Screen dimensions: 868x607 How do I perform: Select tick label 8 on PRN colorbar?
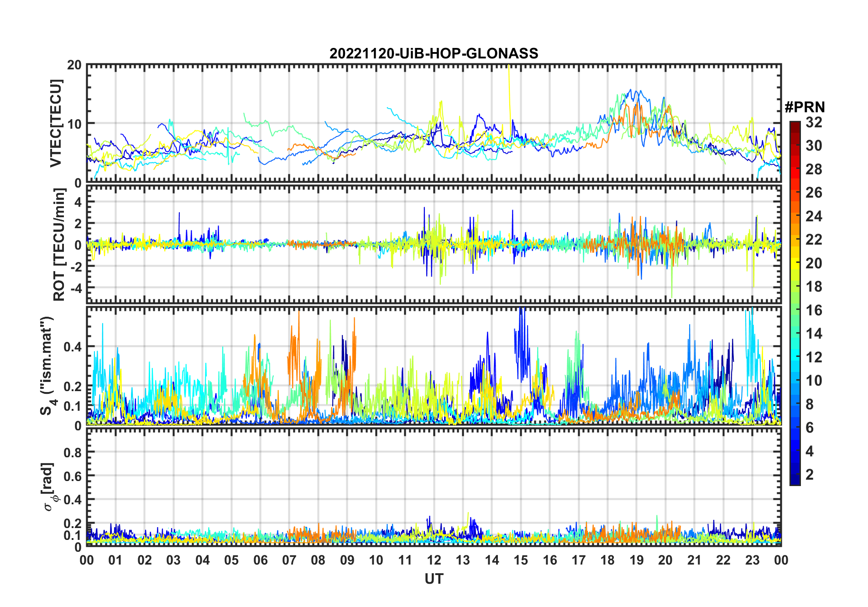point(810,404)
